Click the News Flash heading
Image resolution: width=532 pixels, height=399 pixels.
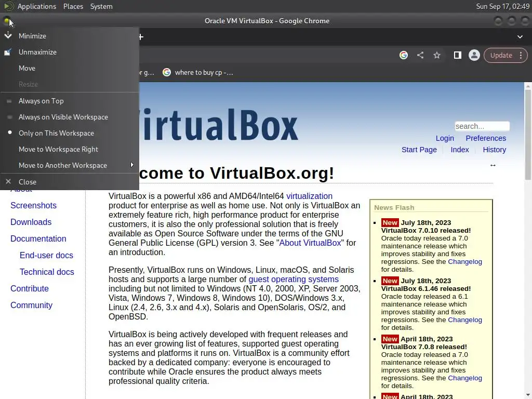394,207
